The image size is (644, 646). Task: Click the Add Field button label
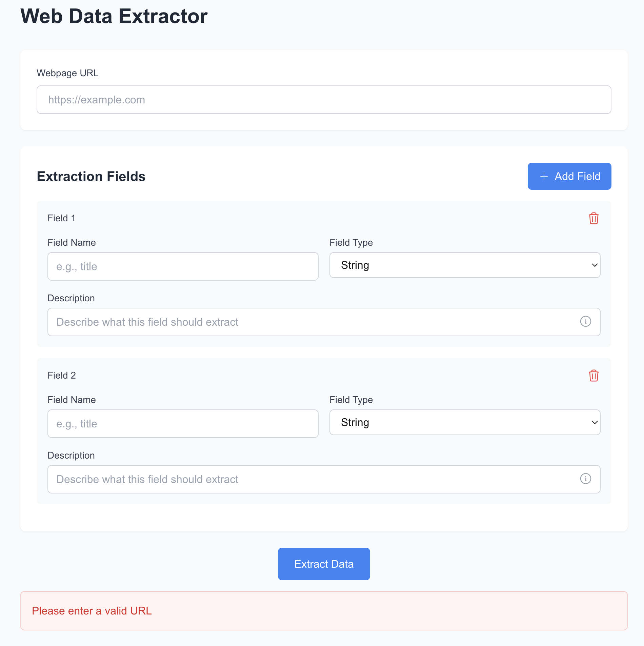[x=577, y=176]
